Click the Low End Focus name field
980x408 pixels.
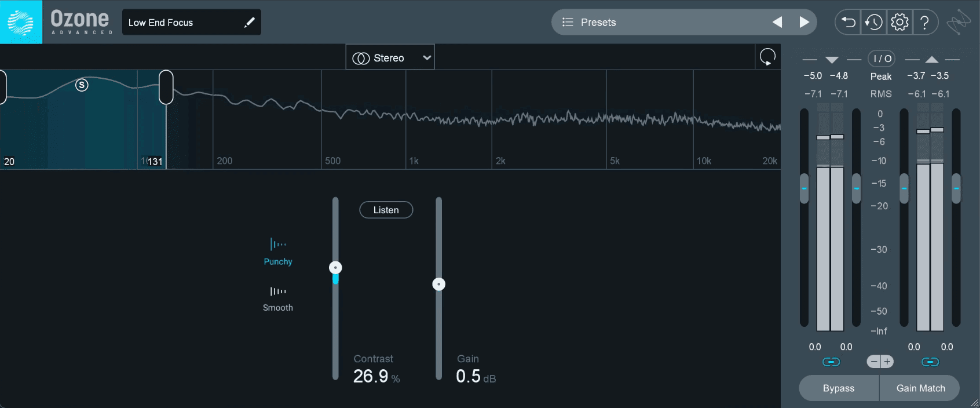192,22
